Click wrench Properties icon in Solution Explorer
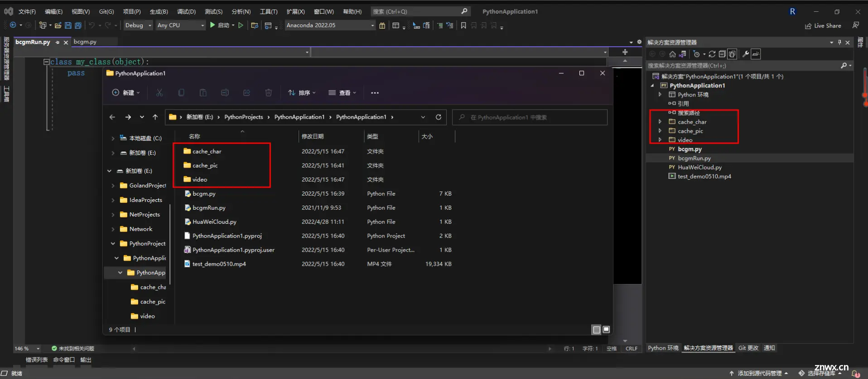Viewport: 868px width, 379px height. (x=745, y=54)
